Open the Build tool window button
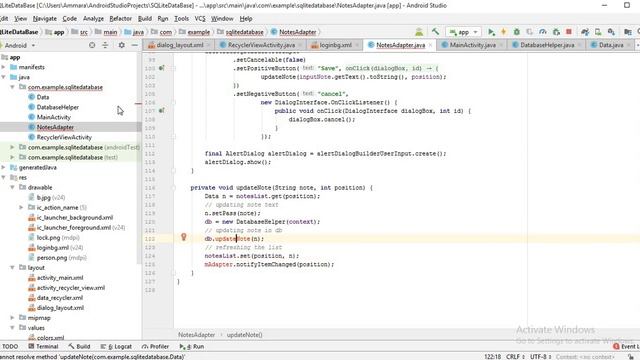This screenshot has height=360, width=640. (80, 347)
